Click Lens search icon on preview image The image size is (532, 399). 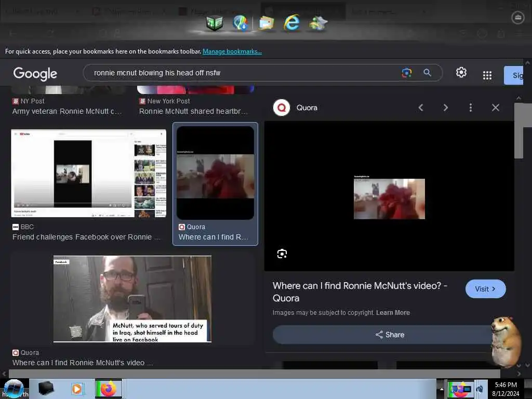pos(282,254)
